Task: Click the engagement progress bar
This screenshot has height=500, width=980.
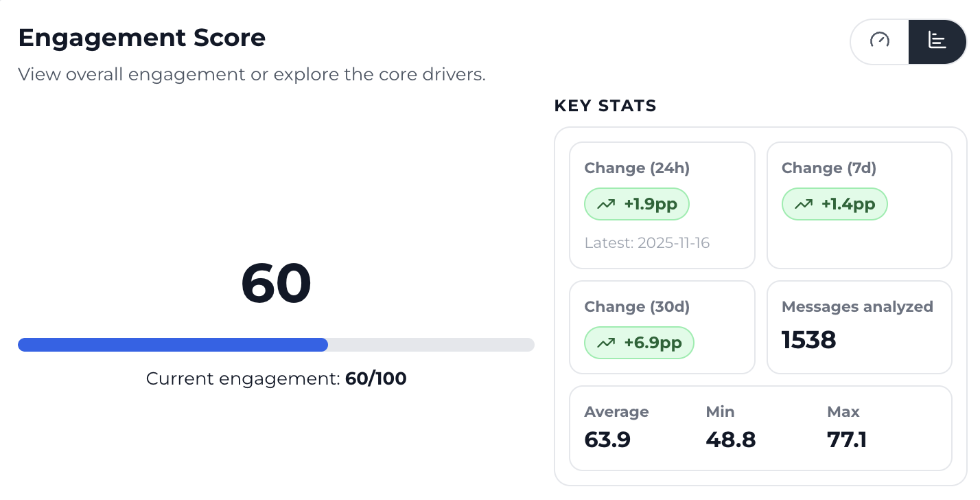Action: click(x=276, y=345)
